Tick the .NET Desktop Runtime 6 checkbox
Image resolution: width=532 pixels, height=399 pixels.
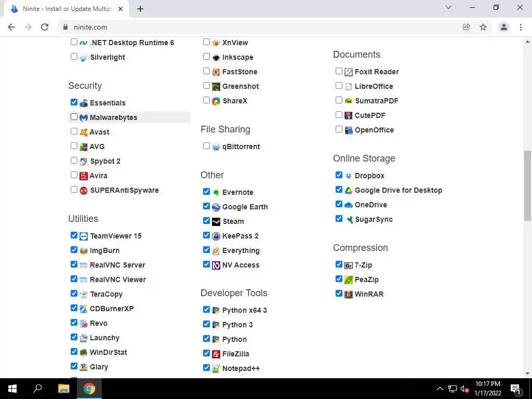pyautogui.click(x=74, y=42)
